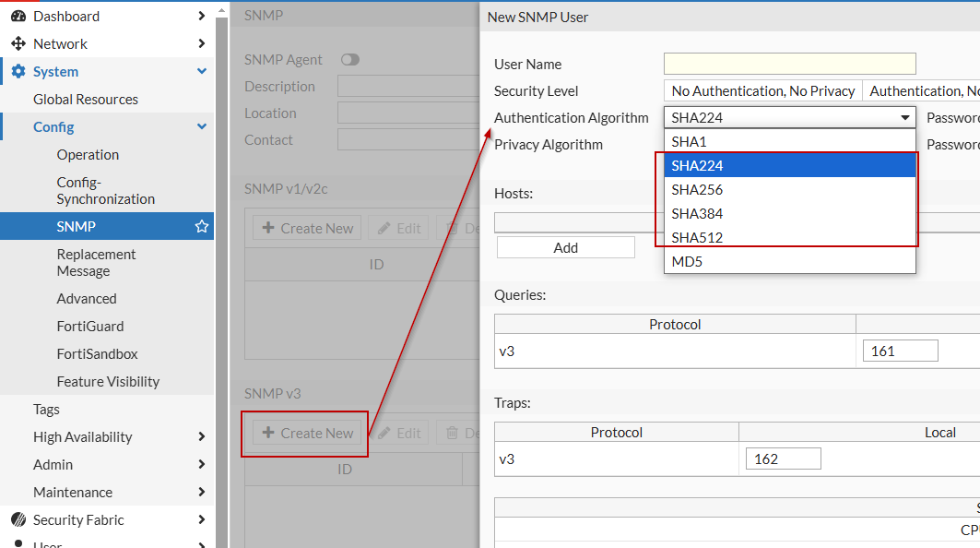Image resolution: width=980 pixels, height=548 pixels.
Task: Click the pencil icon on SNMP v3 Edit
Action: (x=384, y=433)
